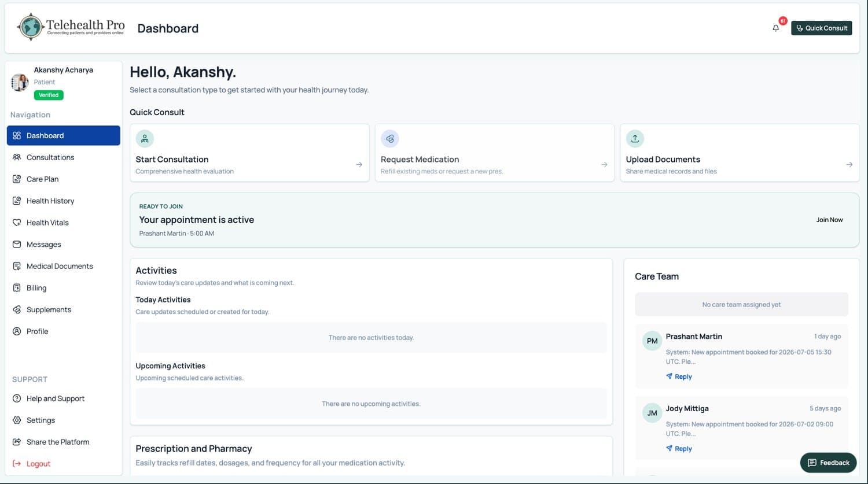Select the "1 day ago" timestamp

point(827,337)
